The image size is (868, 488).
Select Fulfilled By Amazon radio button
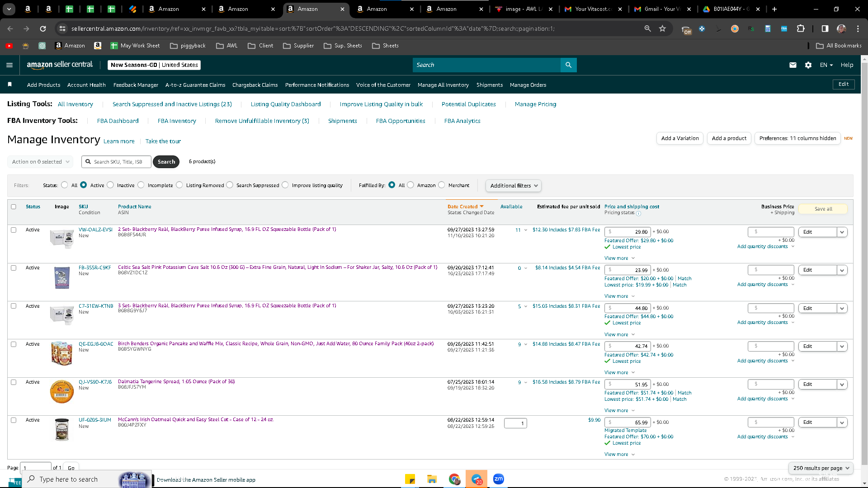[x=410, y=185]
